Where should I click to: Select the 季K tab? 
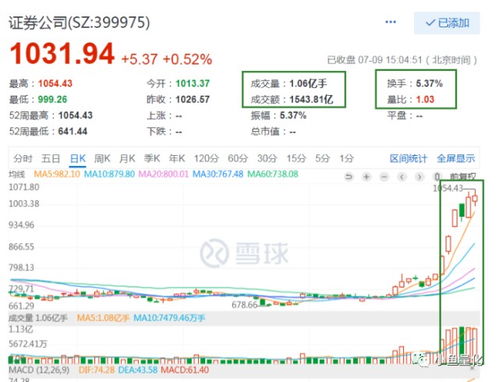152,158
